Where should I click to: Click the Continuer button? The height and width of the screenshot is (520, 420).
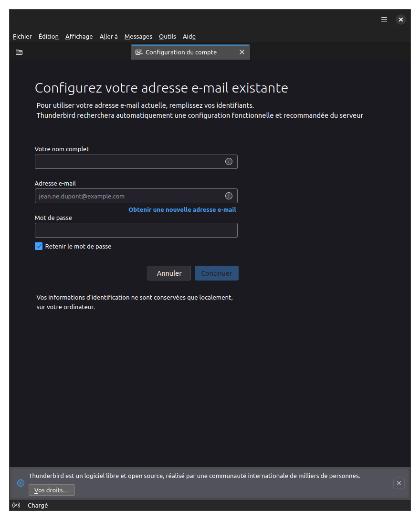[217, 273]
